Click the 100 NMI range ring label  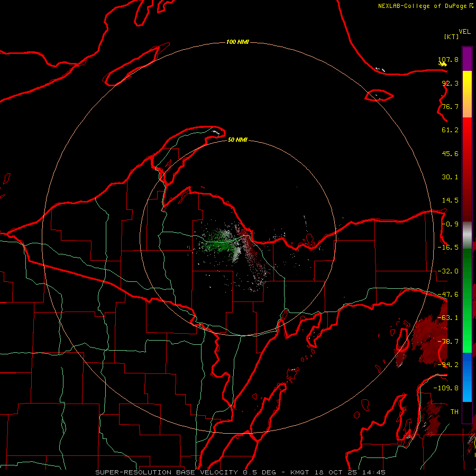pos(237,42)
